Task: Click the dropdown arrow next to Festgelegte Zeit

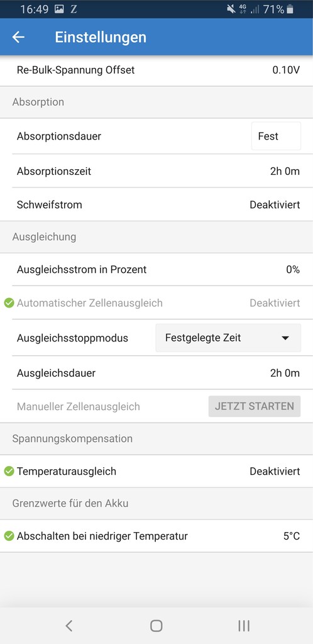Action: click(x=285, y=338)
